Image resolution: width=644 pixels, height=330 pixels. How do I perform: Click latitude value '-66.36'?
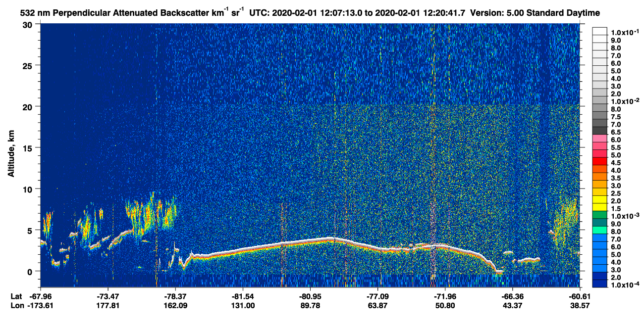[x=512, y=296]
